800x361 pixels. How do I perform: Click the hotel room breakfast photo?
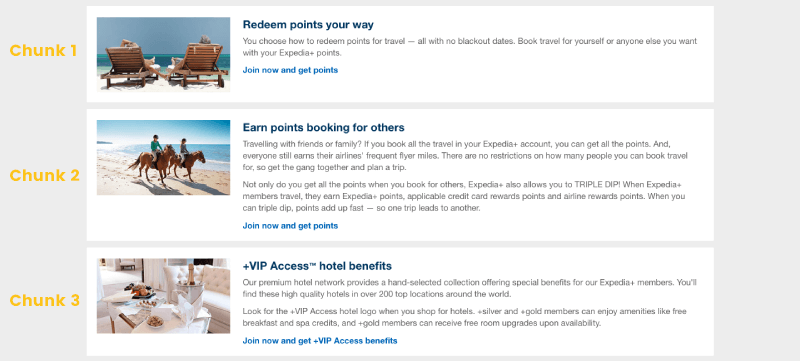point(163,296)
